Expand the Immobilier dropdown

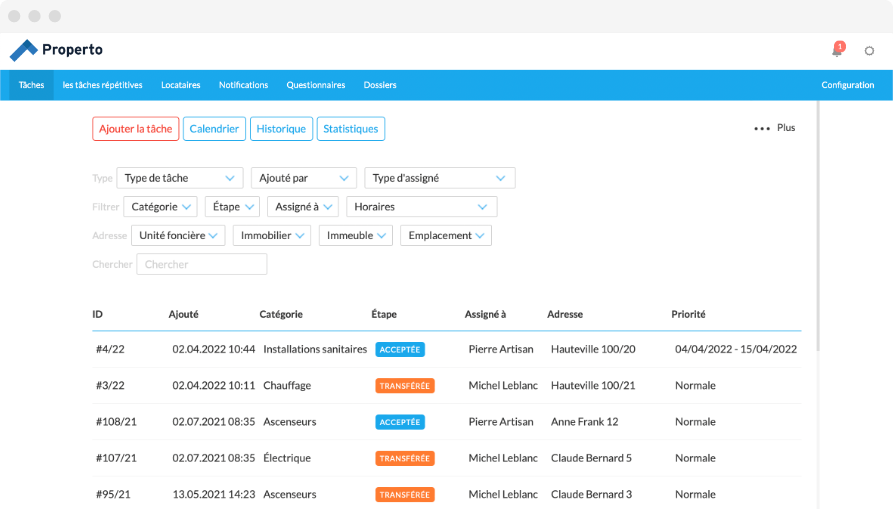[x=272, y=235]
